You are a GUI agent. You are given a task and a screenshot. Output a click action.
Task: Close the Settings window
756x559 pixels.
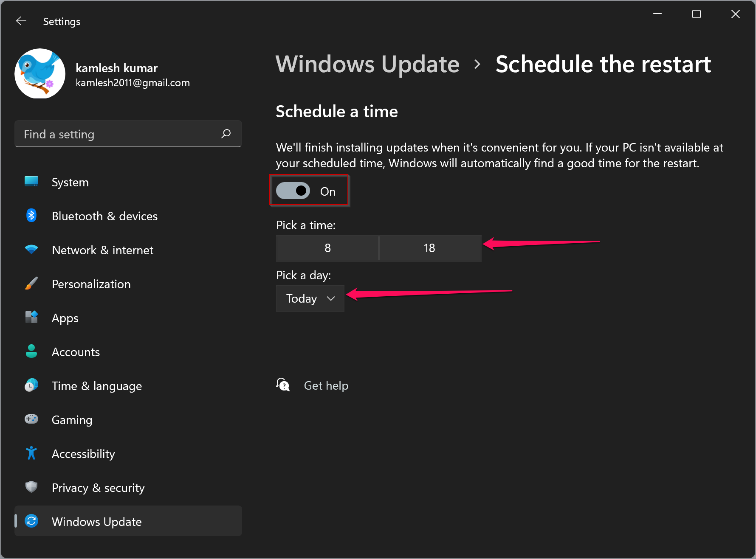(736, 14)
